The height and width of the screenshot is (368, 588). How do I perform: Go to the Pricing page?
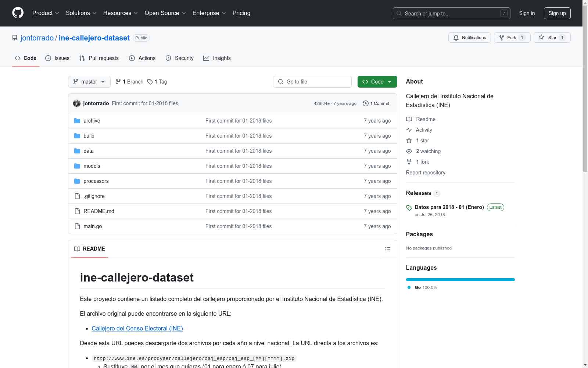coord(241,13)
